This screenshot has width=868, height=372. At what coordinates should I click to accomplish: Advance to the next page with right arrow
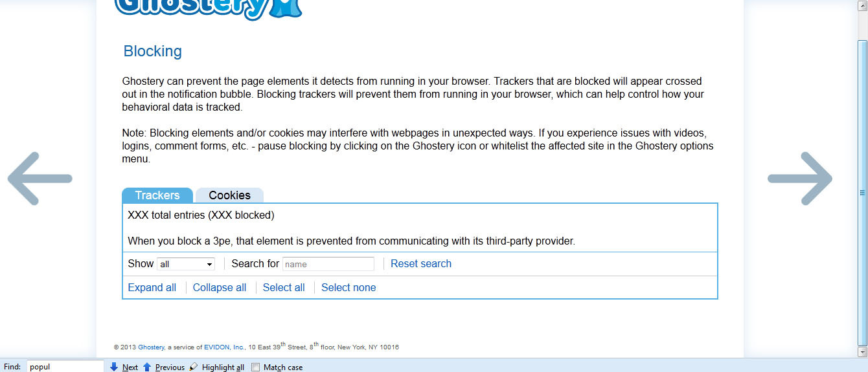(799, 179)
